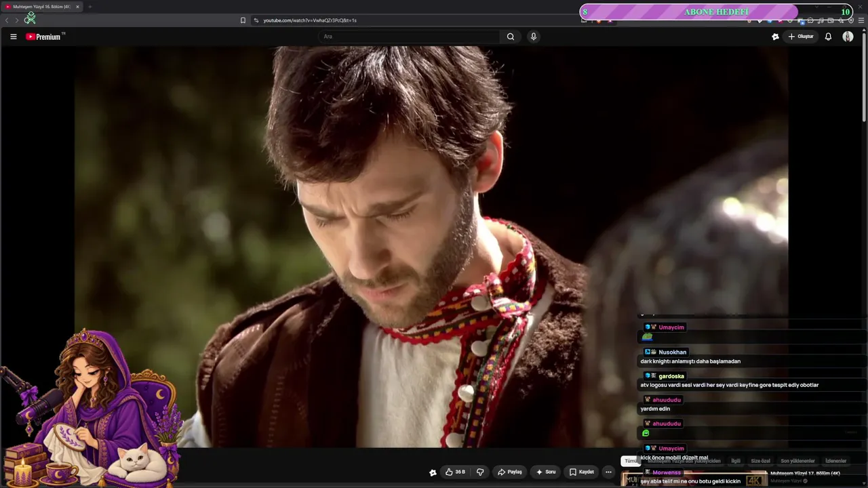This screenshot has width=868, height=488.
Task: Select the Muhteşem Yüzyıl 16. Bölüm tab
Action: click(41, 6)
